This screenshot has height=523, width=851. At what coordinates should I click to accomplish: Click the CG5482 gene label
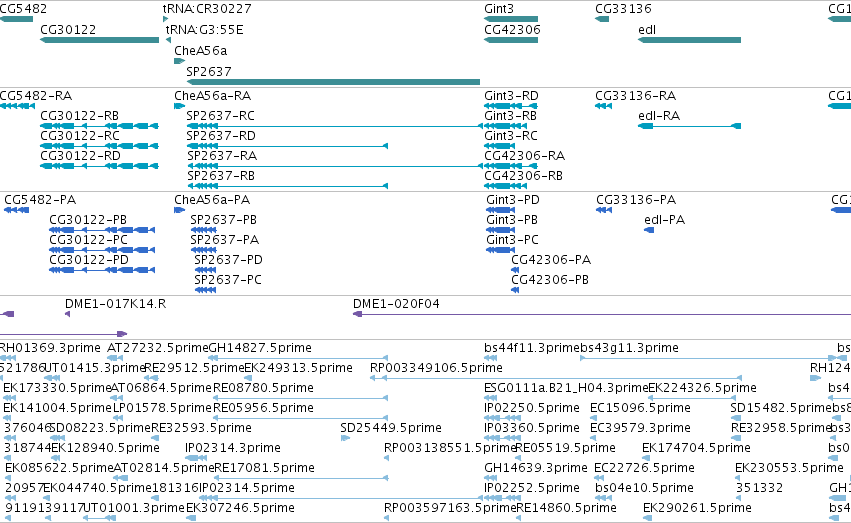[x=23, y=9]
